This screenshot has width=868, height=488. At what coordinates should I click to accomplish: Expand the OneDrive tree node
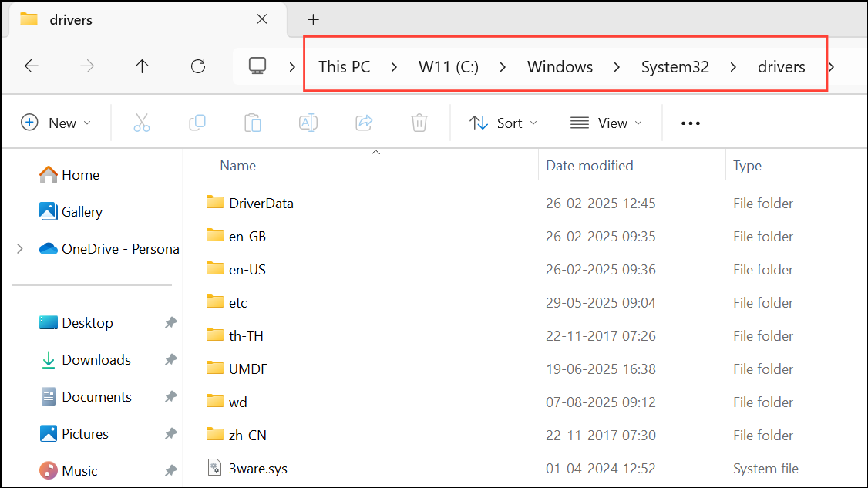[21, 249]
